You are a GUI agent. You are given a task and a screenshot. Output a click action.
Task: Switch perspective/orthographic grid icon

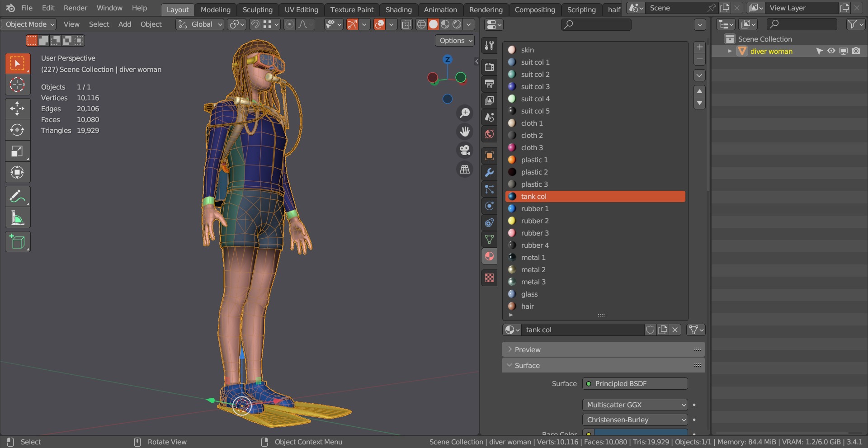tap(465, 169)
